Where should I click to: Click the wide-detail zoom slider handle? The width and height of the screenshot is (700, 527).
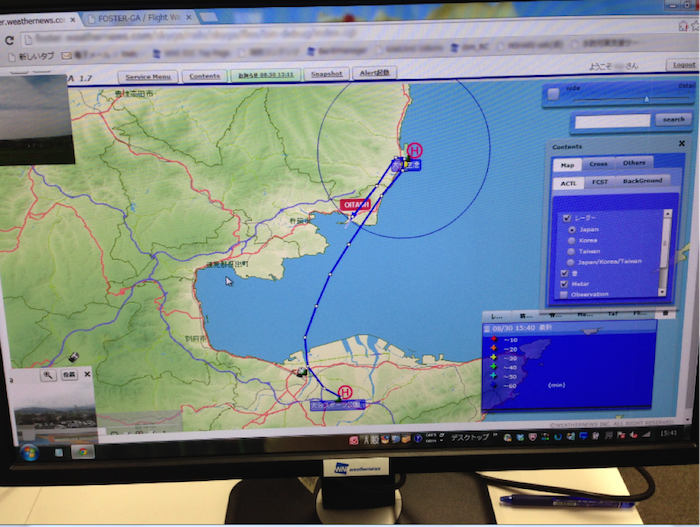coord(646,99)
